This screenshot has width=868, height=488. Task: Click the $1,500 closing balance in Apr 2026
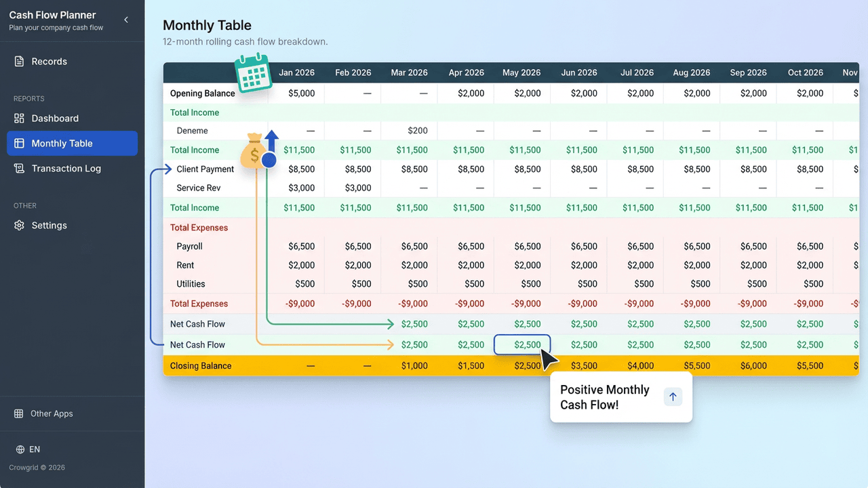[471, 366]
